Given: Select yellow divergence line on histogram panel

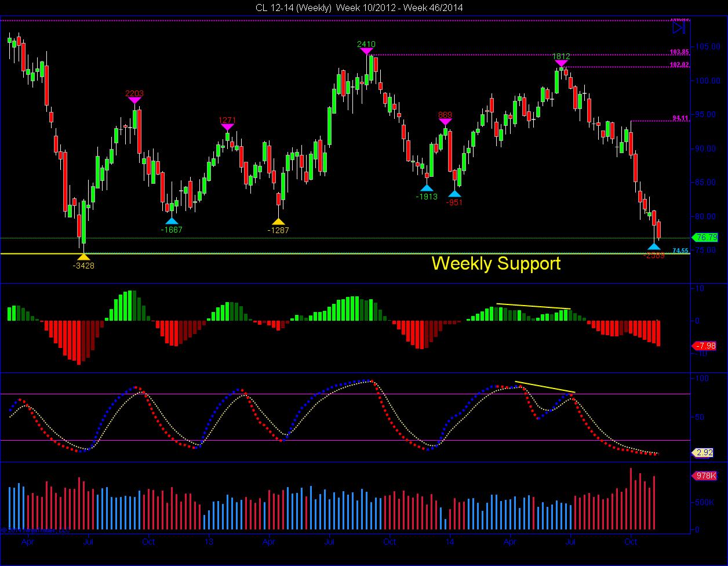Looking at the screenshot, I should pyautogui.click(x=534, y=306).
